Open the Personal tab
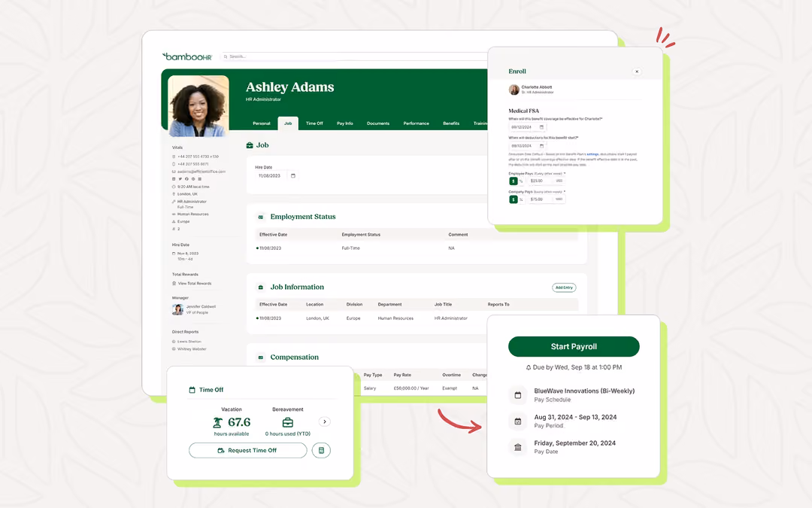Viewport: 812px width, 508px height. click(262, 123)
